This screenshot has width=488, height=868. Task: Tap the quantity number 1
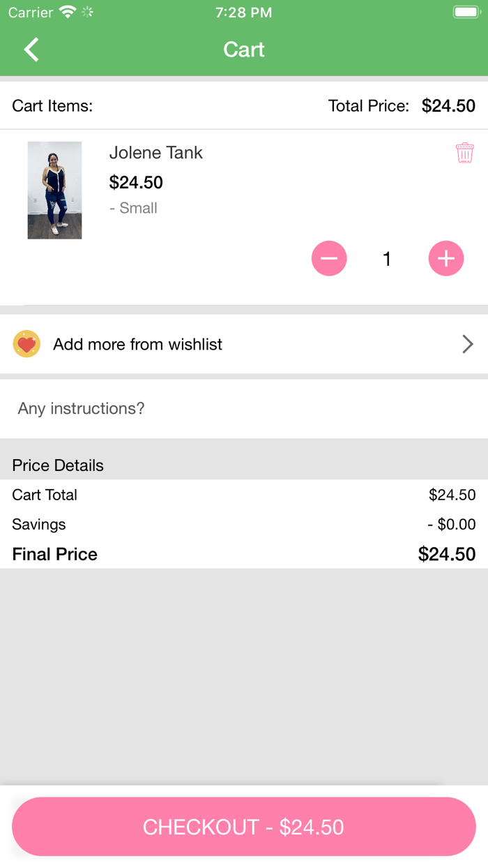click(387, 258)
